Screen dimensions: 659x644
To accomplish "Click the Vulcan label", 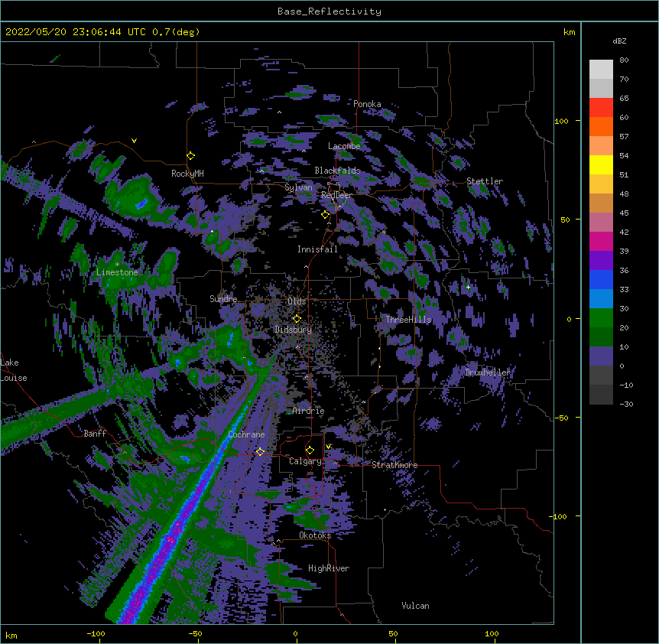I will pyautogui.click(x=415, y=606).
